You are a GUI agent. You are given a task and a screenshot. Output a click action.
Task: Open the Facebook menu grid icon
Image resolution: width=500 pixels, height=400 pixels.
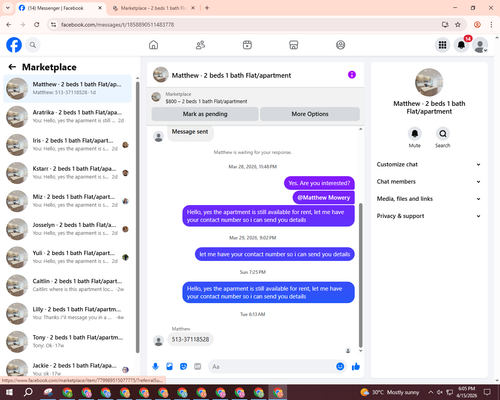442,45
